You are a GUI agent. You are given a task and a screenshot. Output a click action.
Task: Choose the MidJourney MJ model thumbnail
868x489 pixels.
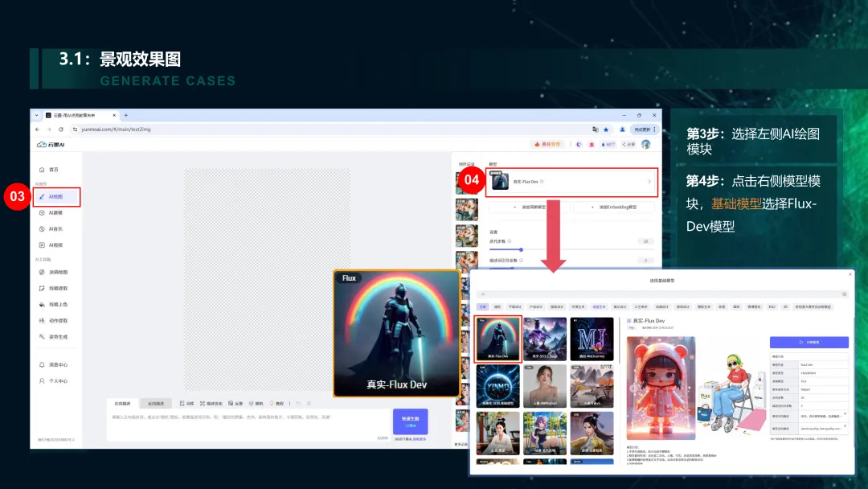(x=592, y=339)
